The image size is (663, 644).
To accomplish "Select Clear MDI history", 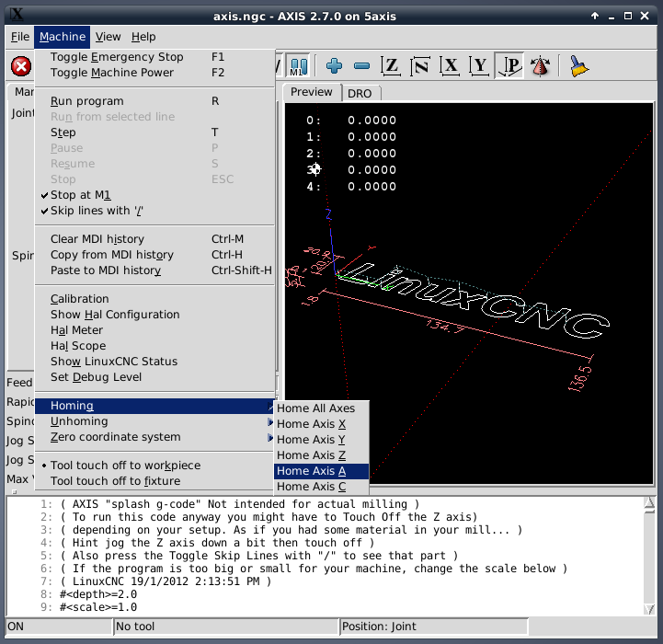I will tap(154, 239).
